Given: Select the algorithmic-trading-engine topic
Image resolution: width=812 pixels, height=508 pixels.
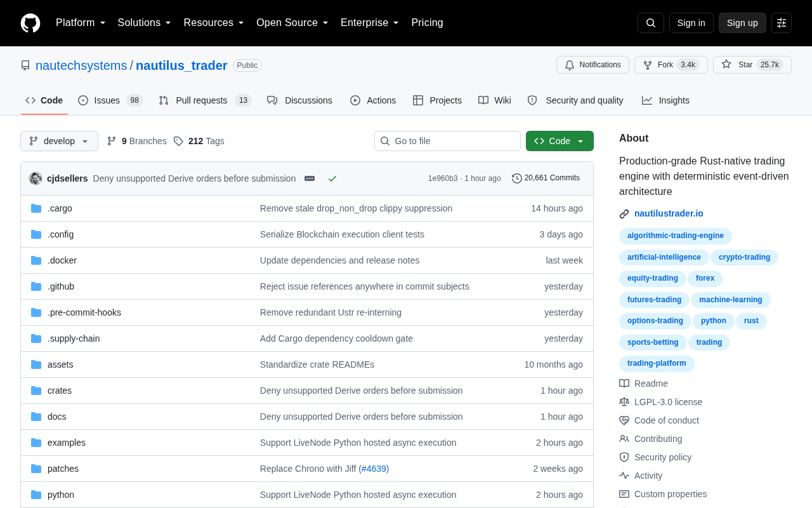Looking at the screenshot, I should pos(676,236).
